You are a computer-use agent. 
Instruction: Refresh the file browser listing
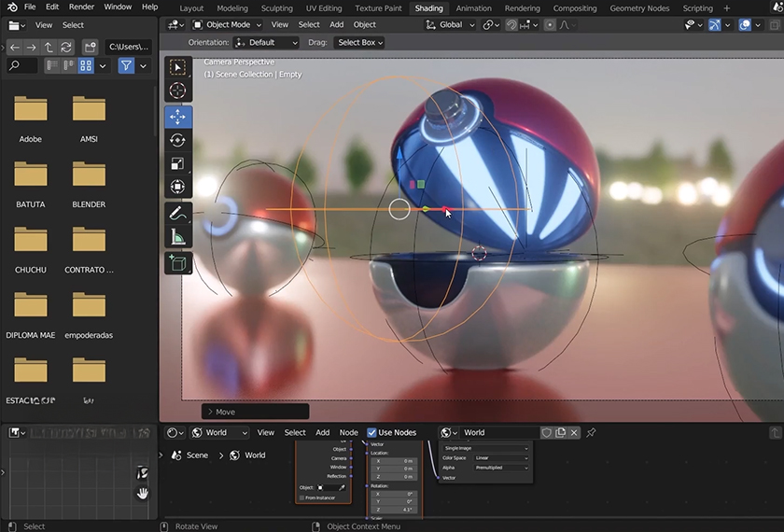pyautogui.click(x=66, y=47)
